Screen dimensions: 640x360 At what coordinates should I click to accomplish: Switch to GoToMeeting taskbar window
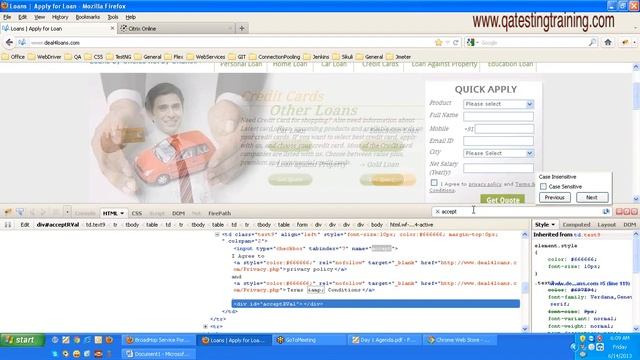coord(310,340)
